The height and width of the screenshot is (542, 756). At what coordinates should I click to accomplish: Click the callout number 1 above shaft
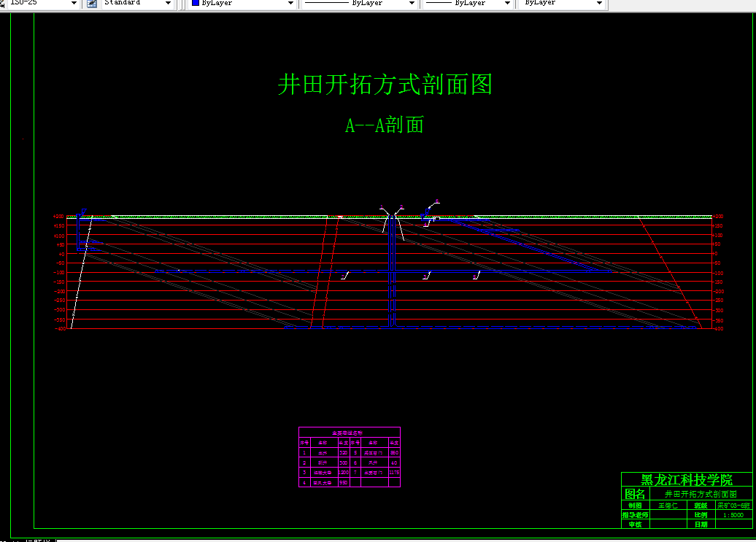tap(382, 206)
